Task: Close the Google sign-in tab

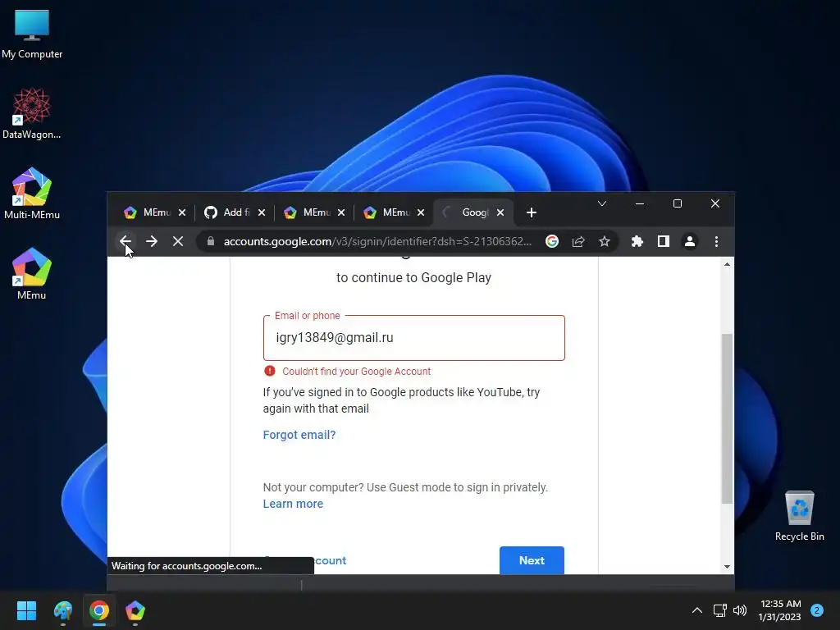Action: point(500,212)
